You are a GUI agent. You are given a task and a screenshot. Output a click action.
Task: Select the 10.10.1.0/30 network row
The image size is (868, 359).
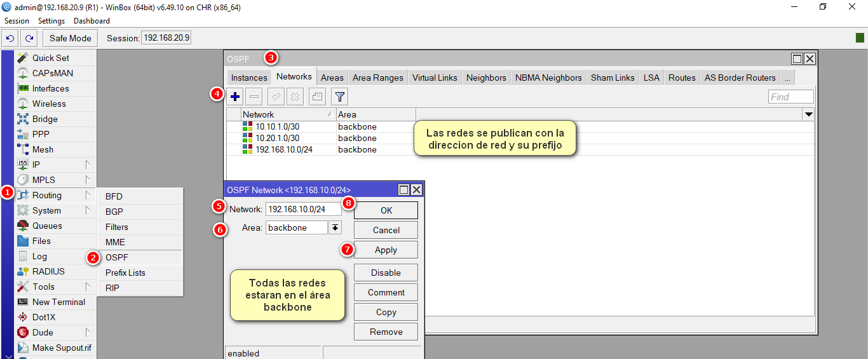click(277, 126)
